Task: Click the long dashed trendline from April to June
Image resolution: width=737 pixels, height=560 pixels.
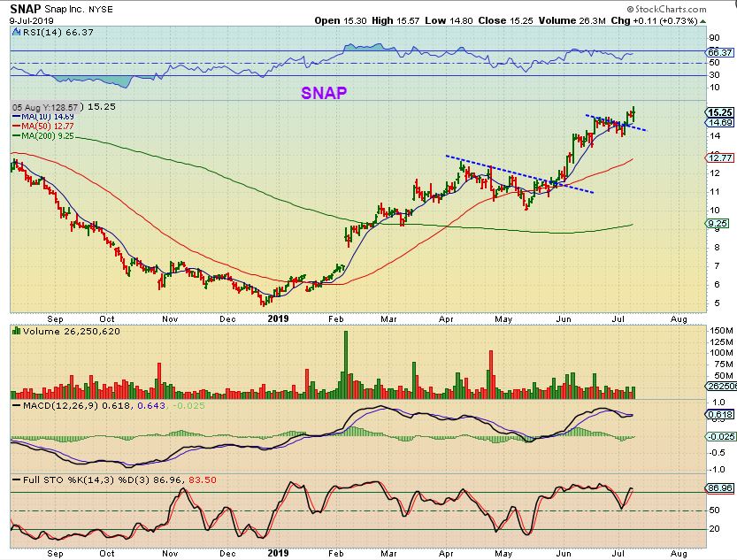Action: (x=519, y=173)
